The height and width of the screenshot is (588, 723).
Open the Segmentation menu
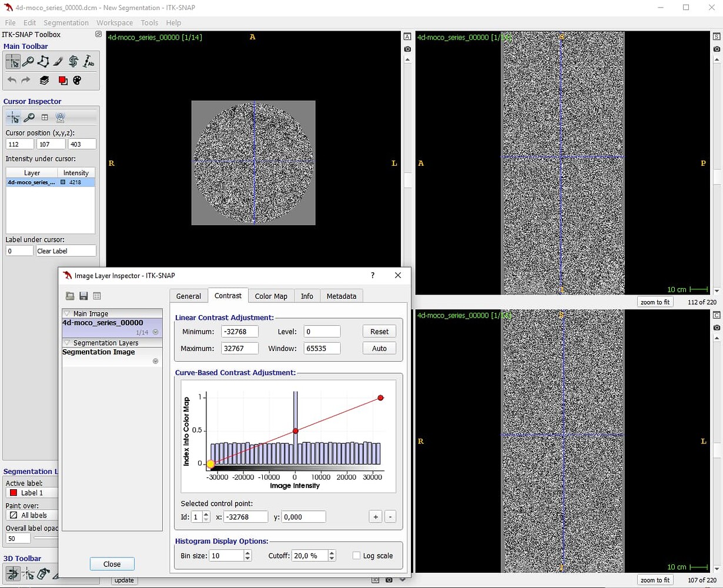click(x=66, y=22)
